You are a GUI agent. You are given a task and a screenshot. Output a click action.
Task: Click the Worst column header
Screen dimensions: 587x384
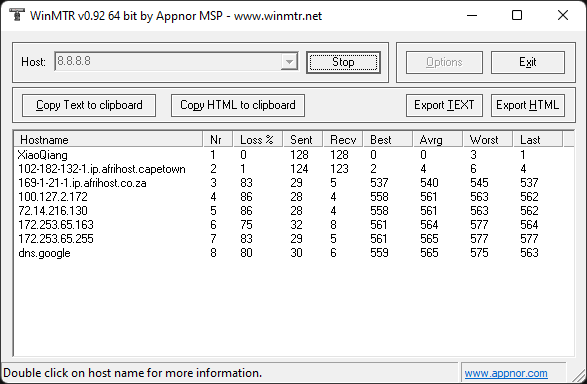[487, 140]
